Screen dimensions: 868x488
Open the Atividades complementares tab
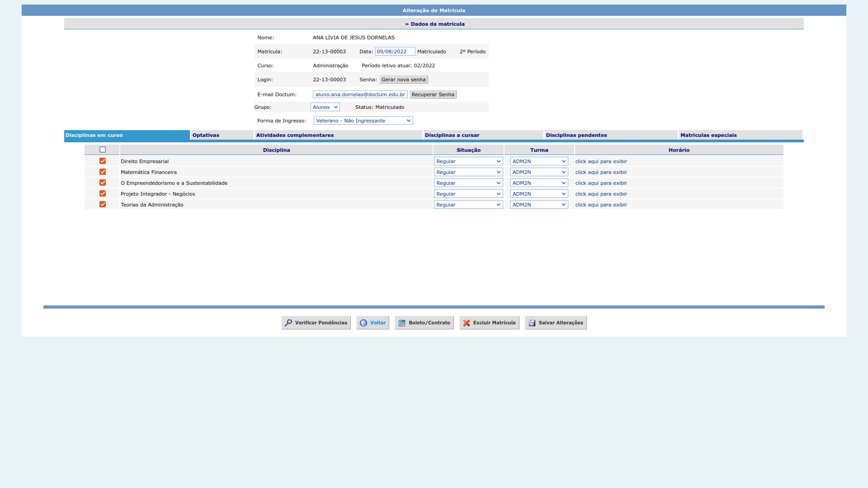click(x=295, y=135)
